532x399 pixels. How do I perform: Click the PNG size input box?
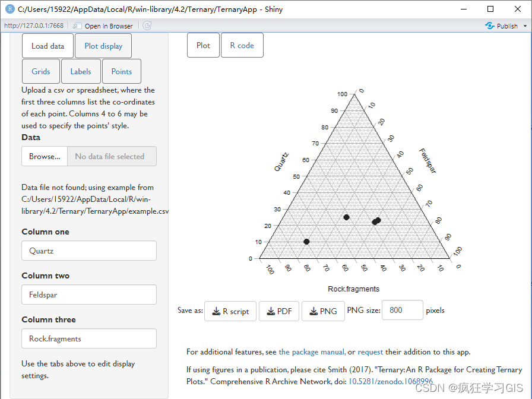click(x=402, y=310)
